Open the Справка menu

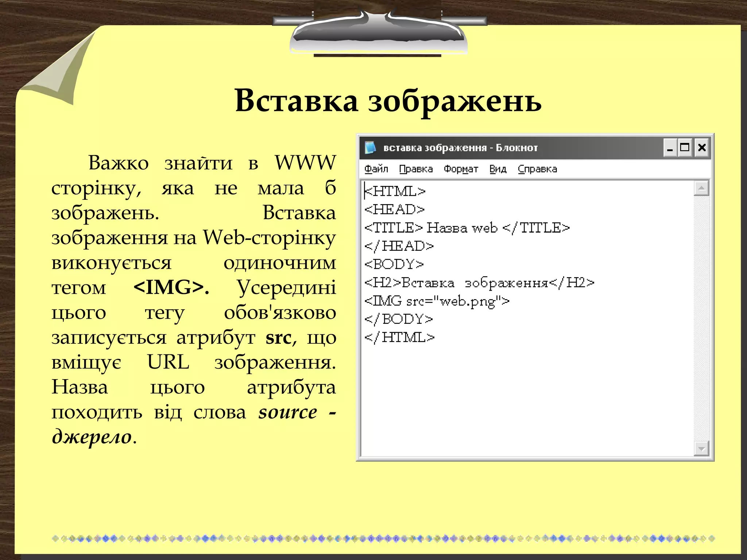pos(537,169)
